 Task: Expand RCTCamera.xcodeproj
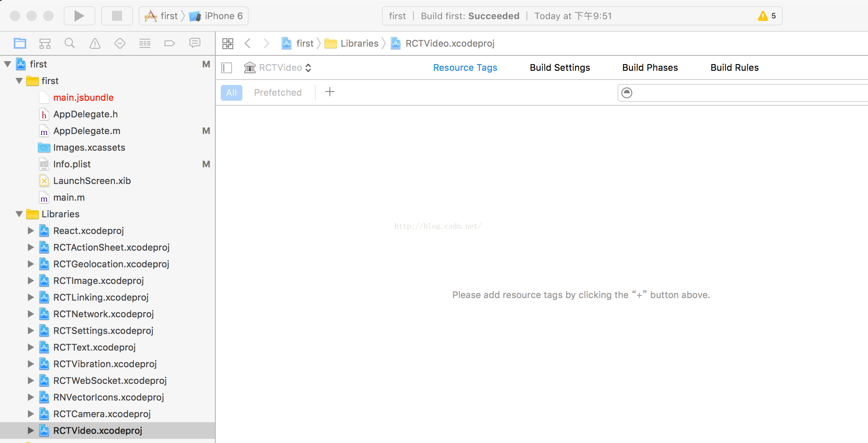(x=31, y=414)
